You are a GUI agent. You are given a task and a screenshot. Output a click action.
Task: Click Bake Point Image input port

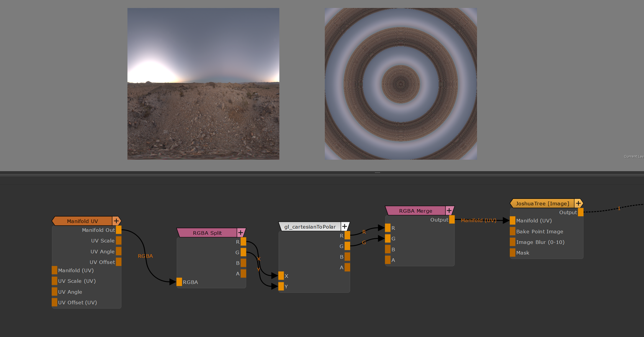click(x=513, y=231)
